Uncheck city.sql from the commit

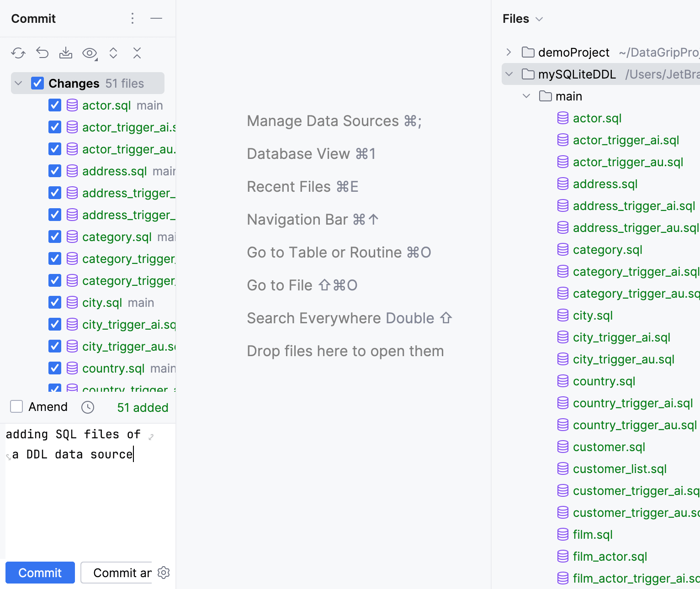pos(54,302)
